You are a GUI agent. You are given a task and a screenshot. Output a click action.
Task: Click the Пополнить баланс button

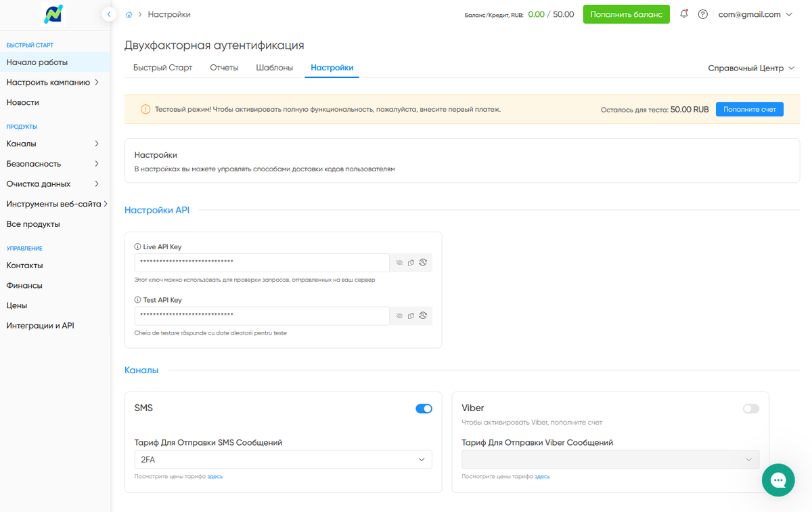coord(627,14)
